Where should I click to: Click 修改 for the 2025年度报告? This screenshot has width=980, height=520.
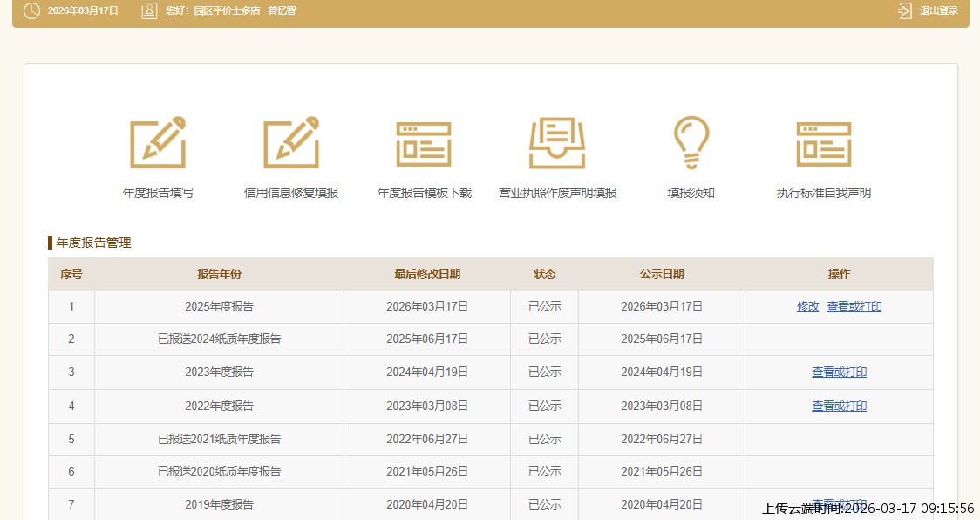point(808,307)
